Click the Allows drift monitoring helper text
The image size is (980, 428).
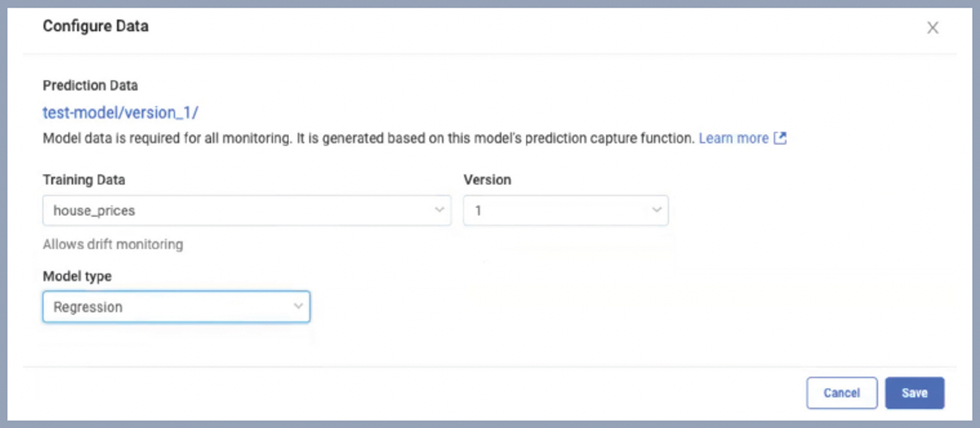(113, 244)
